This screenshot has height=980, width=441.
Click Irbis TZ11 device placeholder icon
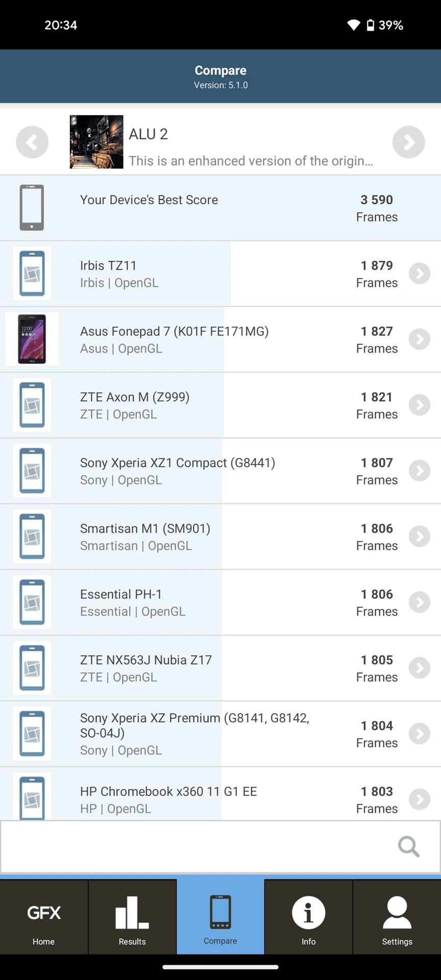coord(32,274)
